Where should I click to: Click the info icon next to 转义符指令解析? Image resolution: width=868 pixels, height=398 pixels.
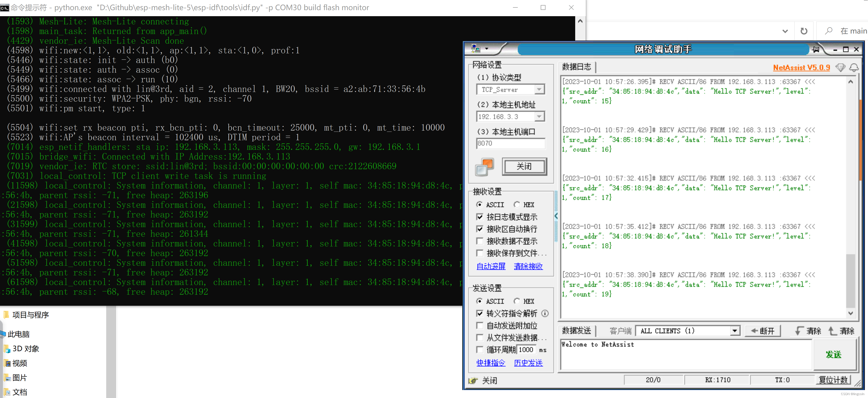pos(545,314)
